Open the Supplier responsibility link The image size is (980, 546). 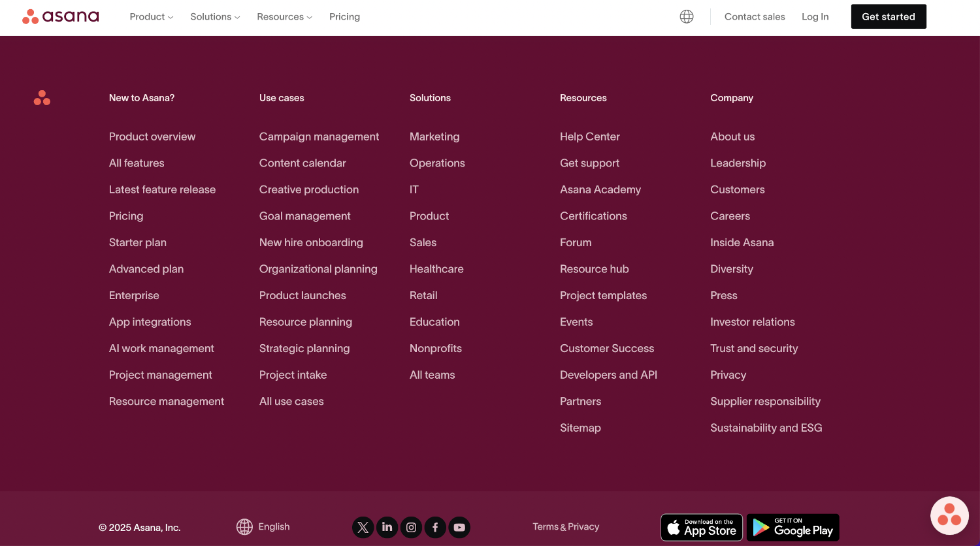(x=765, y=402)
